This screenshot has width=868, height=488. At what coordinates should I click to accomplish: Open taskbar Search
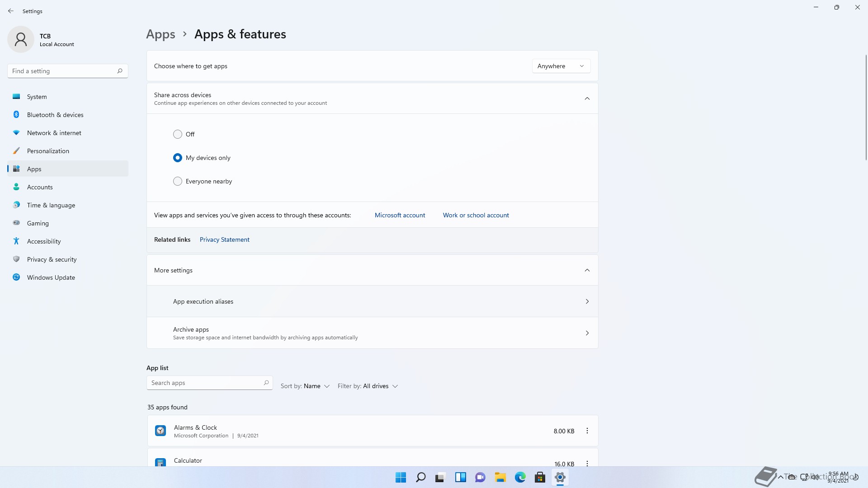pyautogui.click(x=420, y=478)
